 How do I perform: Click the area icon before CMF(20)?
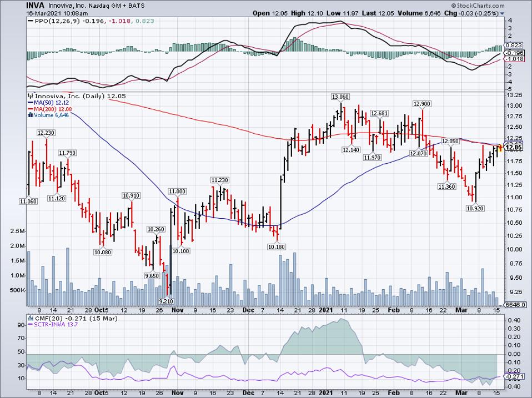[31, 319]
